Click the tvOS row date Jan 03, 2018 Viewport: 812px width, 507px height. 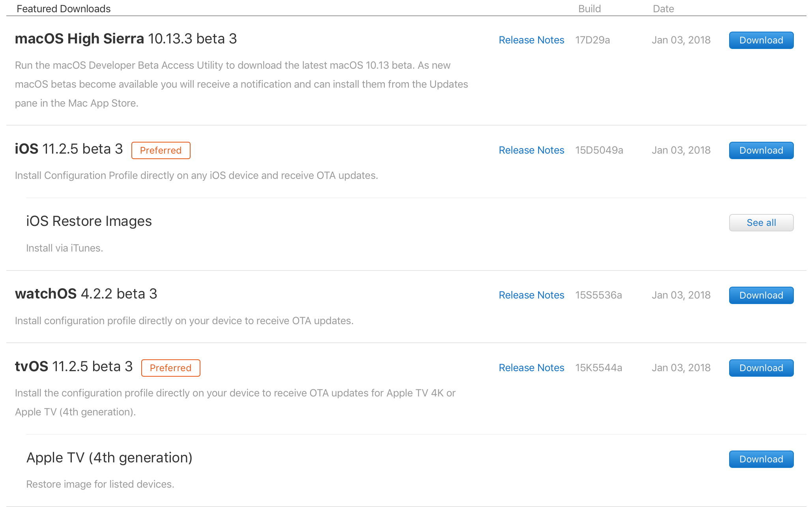coord(681,368)
